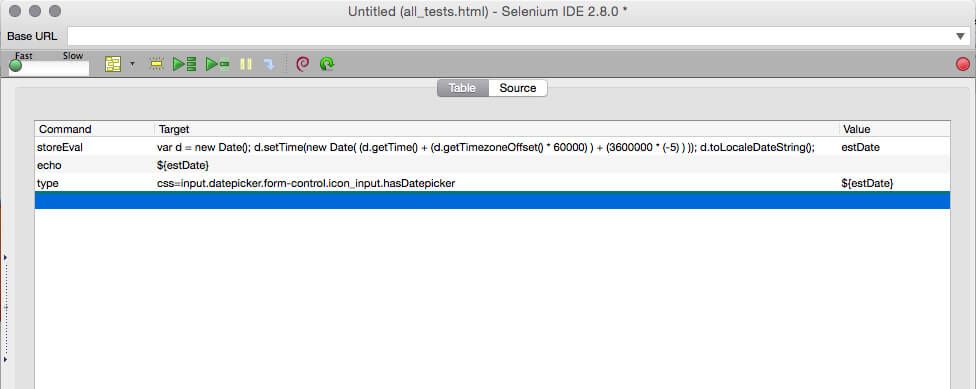Viewport: 976px width, 389px height.
Task: Click the green test scheduler icon
Action: pyautogui.click(x=327, y=64)
